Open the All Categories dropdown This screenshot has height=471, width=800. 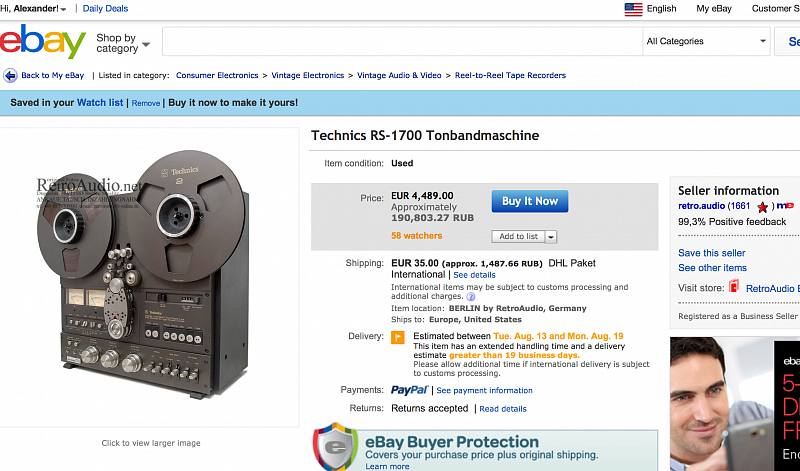706,41
